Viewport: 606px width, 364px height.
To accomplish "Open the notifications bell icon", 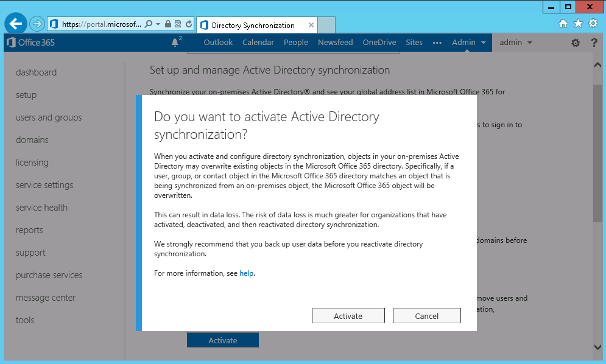I will [176, 42].
